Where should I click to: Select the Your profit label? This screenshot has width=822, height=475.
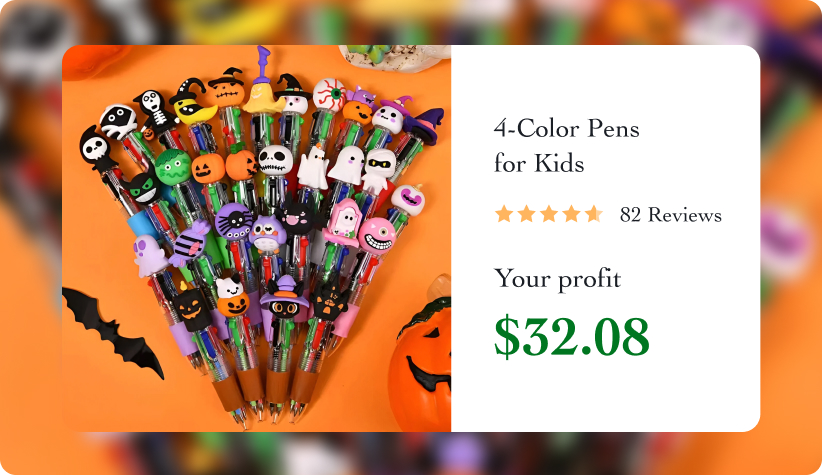pos(558,279)
